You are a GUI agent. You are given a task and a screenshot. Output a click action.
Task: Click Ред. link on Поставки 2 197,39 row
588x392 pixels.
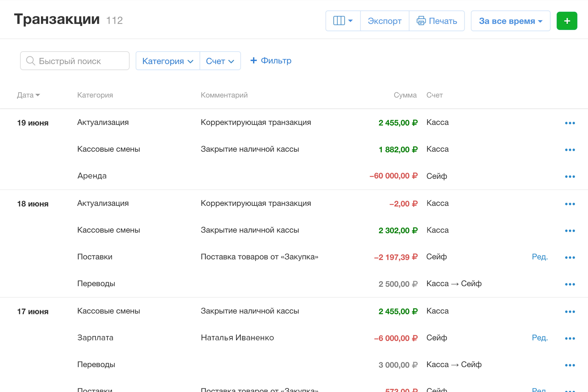(540, 257)
